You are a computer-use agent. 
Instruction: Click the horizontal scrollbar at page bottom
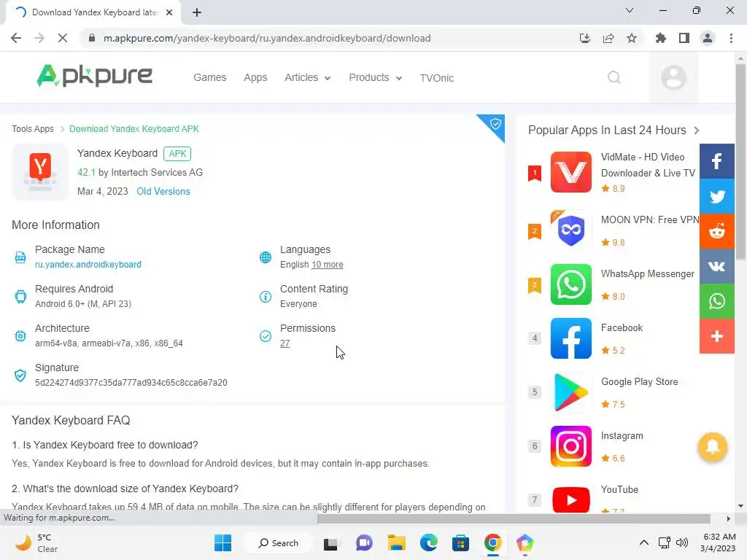(514, 518)
